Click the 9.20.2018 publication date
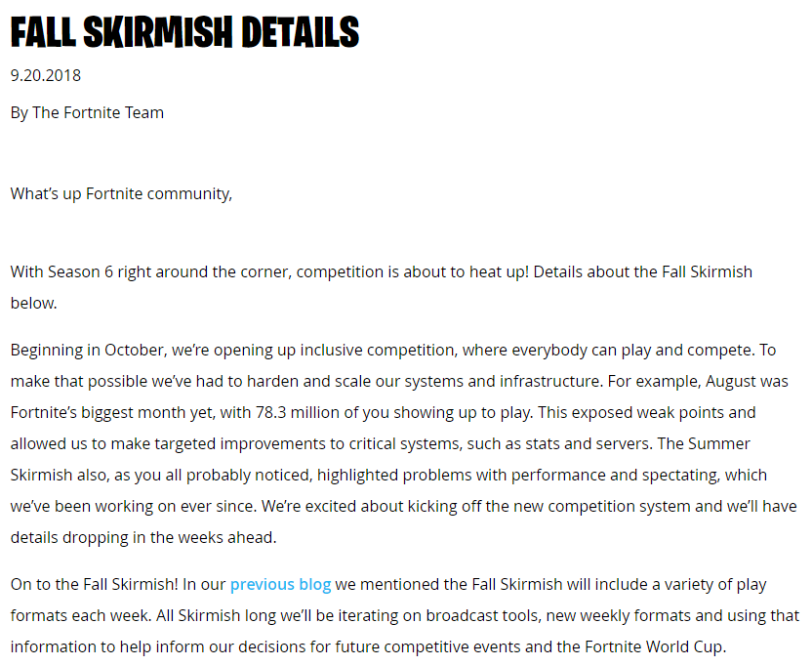This screenshot has height=666, width=812. 46,75
